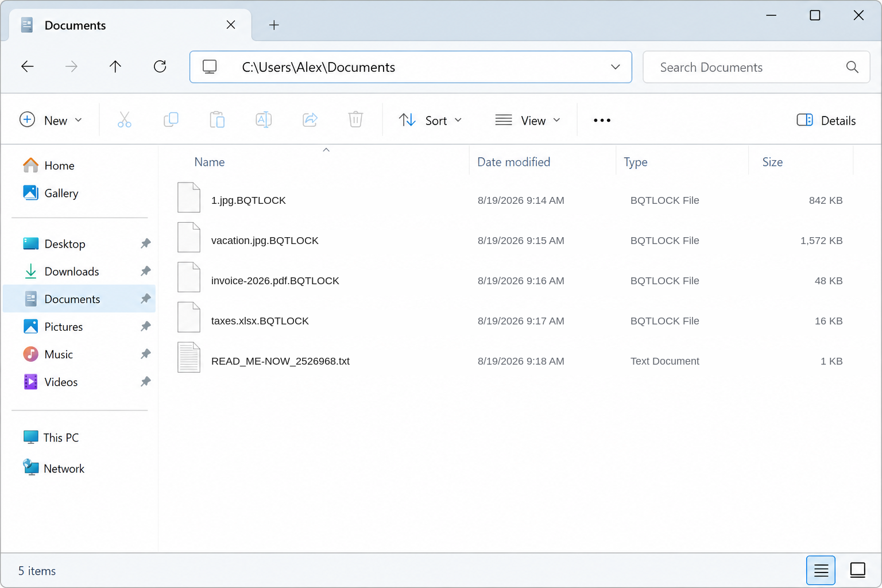The height and width of the screenshot is (588, 882).
Task: Unpin Desktop using its pin icon
Action: [x=146, y=243]
